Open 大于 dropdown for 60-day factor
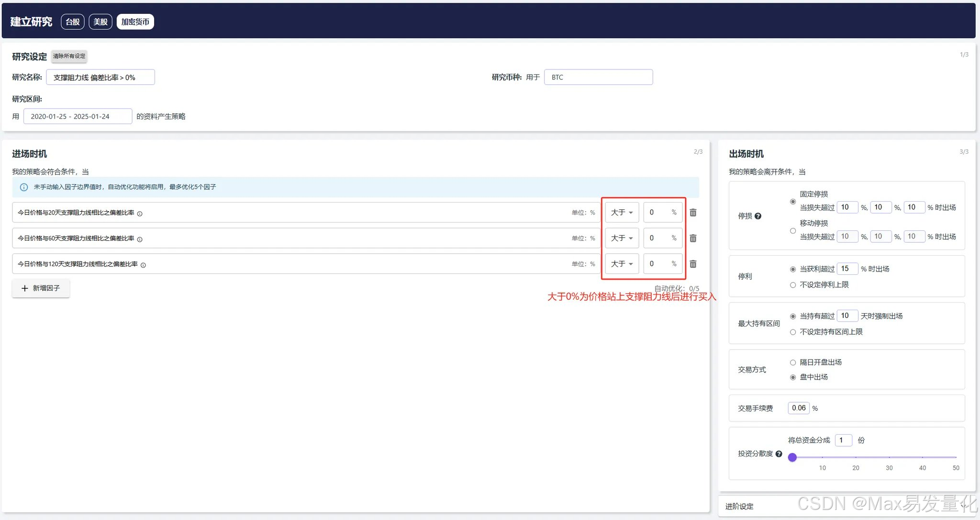The image size is (980, 520). coord(622,238)
